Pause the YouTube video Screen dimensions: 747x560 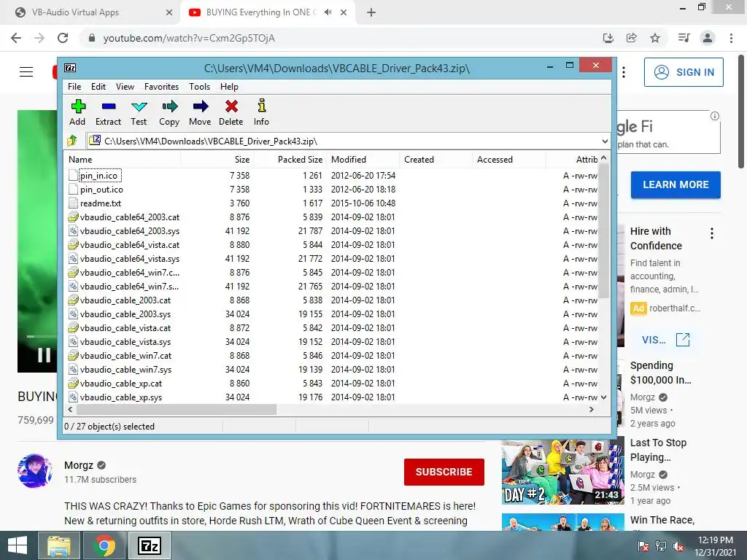[44, 355]
